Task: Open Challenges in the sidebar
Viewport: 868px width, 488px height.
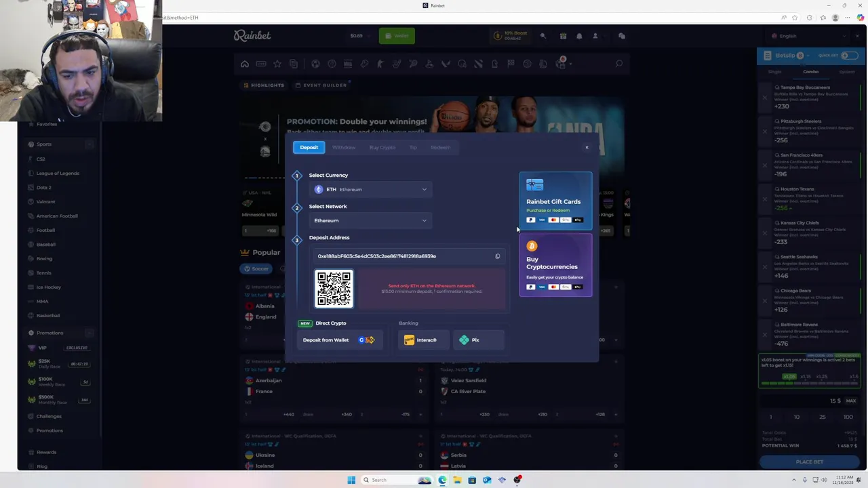Action: coord(49,416)
